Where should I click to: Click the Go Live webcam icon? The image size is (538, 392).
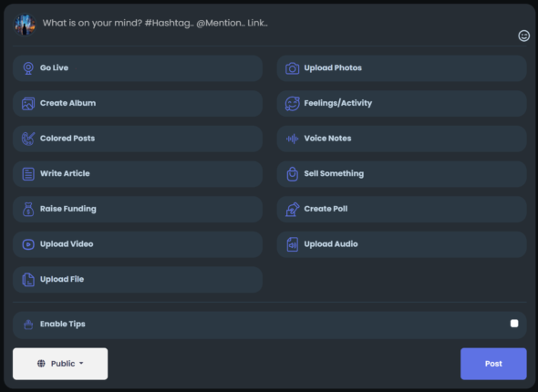tap(28, 68)
